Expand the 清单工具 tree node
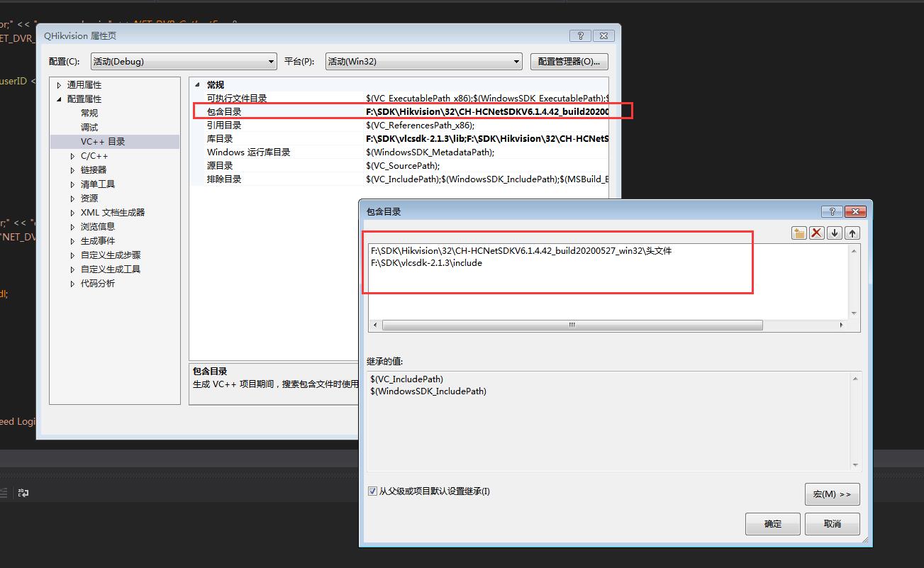Viewport: 924px width, 568px height. (72, 184)
